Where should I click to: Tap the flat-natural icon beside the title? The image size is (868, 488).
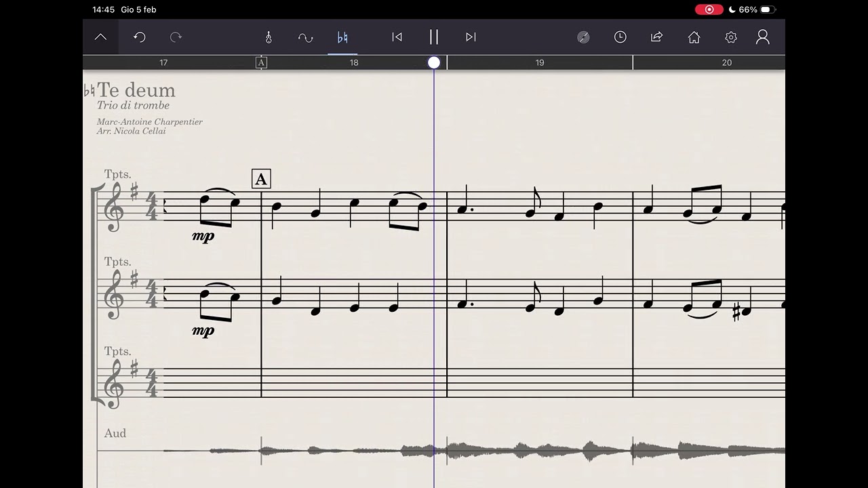(x=89, y=91)
